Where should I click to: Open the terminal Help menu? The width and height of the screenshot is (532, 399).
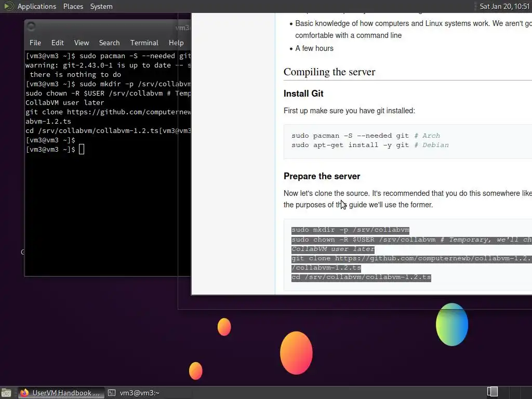[x=176, y=43]
